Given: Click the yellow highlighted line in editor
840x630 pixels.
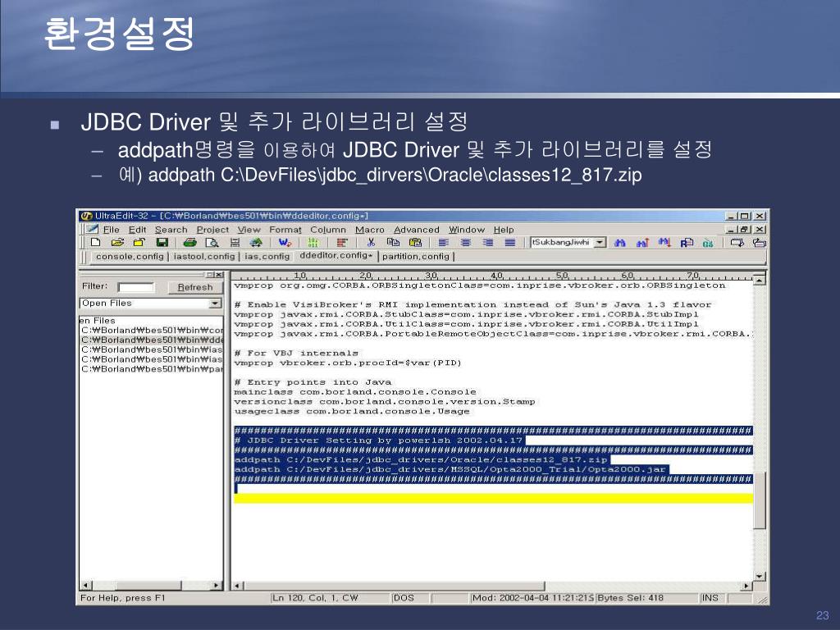Looking at the screenshot, I should tap(493, 499).
